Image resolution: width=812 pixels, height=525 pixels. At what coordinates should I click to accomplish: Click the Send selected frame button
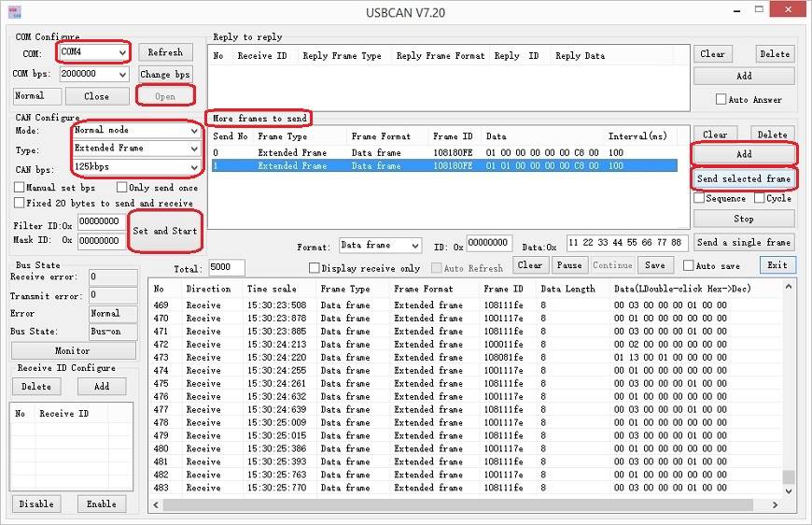(x=744, y=178)
